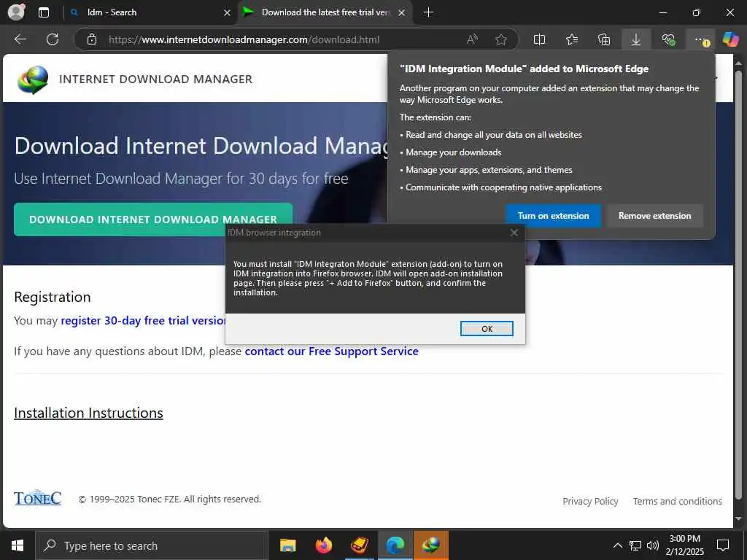
Task: Click the scrollbar down arrow
Action: click(x=738, y=518)
